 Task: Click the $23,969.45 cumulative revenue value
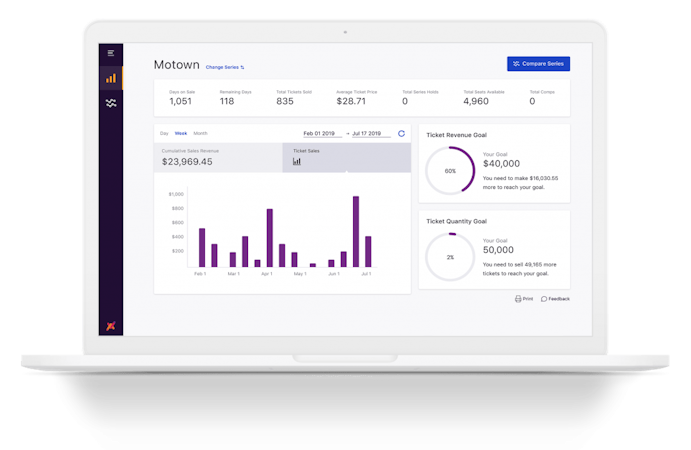(187, 162)
